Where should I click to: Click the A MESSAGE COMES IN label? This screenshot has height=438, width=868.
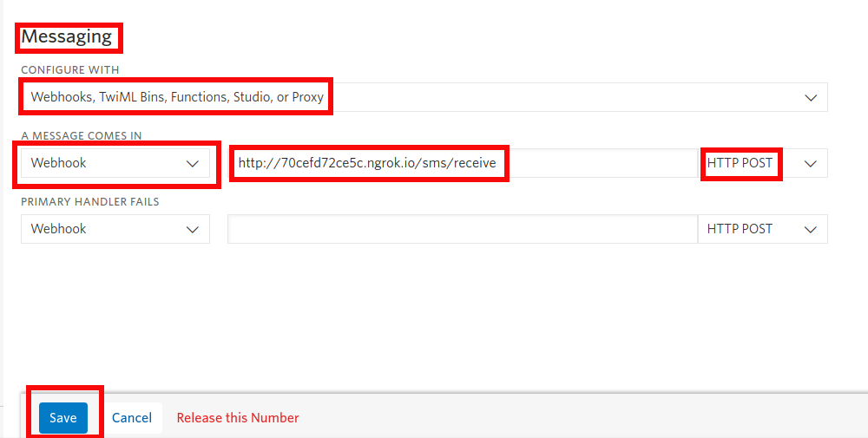(x=82, y=135)
